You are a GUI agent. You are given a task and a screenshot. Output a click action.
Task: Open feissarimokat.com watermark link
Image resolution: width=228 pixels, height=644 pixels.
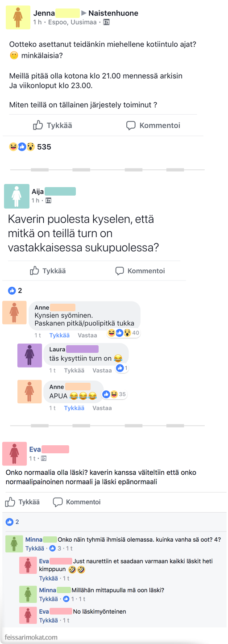point(31,637)
